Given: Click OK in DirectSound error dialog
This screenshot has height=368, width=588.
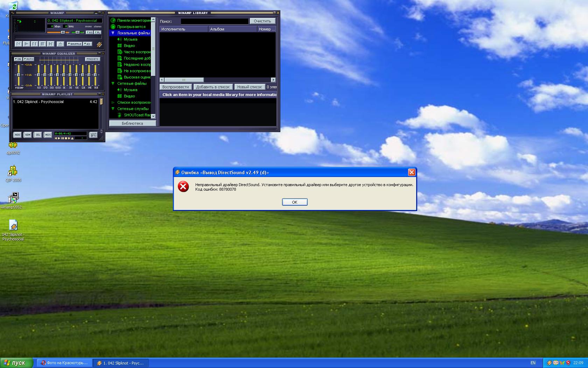Looking at the screenshot, I should (x=295, y=202).
